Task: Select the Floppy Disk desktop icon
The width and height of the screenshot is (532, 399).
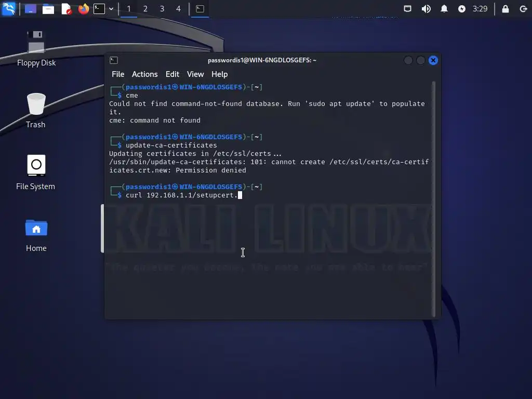Action: pyautogui.click(x=36, y=48)
